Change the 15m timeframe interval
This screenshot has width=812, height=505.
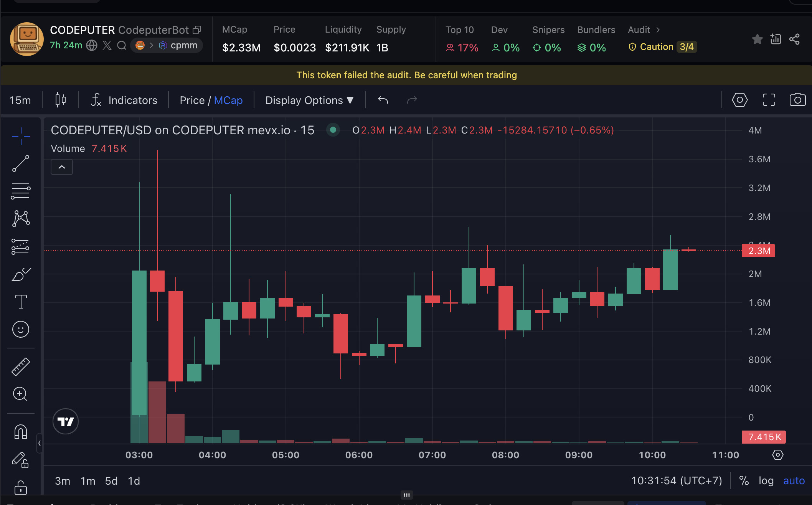pos(20,100)
